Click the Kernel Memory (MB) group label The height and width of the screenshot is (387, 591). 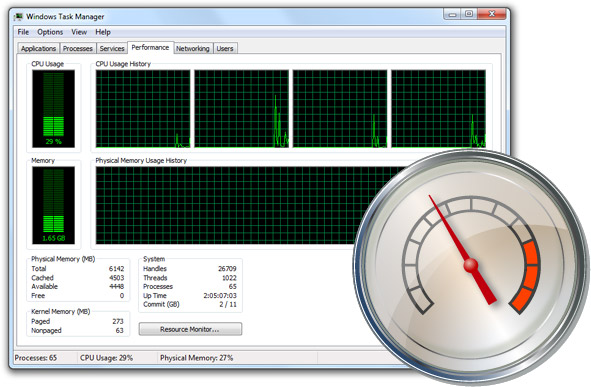tap(60, 312)
